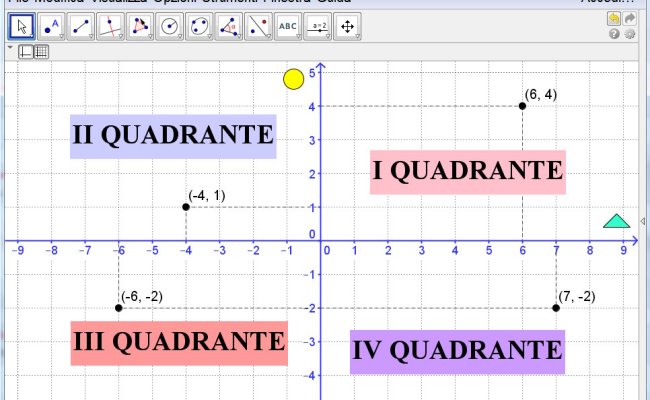Select the Polygon tool
The image size is (650, 400).
pyautogui.click(x=140, y=27)
